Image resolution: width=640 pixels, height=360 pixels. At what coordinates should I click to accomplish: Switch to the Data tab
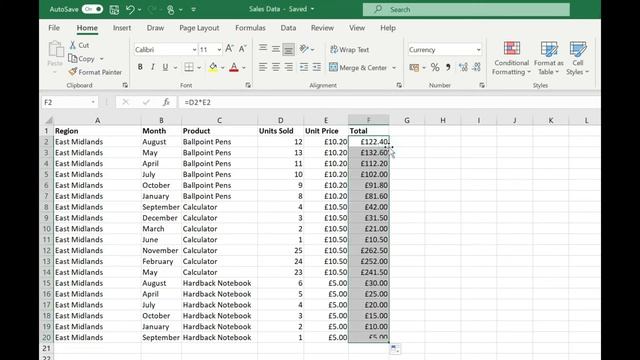(x=288, y=28)
